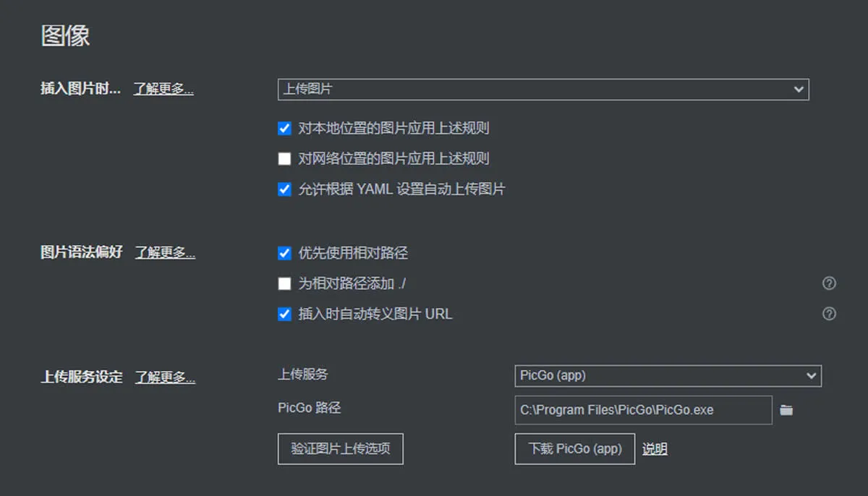
Task: Click the 上传服务 label text
Action: (x=303, y=375)
